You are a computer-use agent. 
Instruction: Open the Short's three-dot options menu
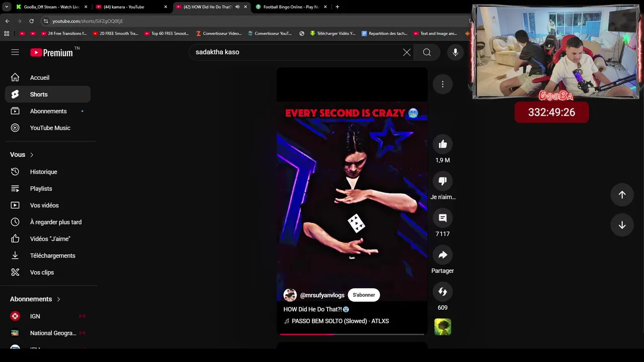pos(443,84)
